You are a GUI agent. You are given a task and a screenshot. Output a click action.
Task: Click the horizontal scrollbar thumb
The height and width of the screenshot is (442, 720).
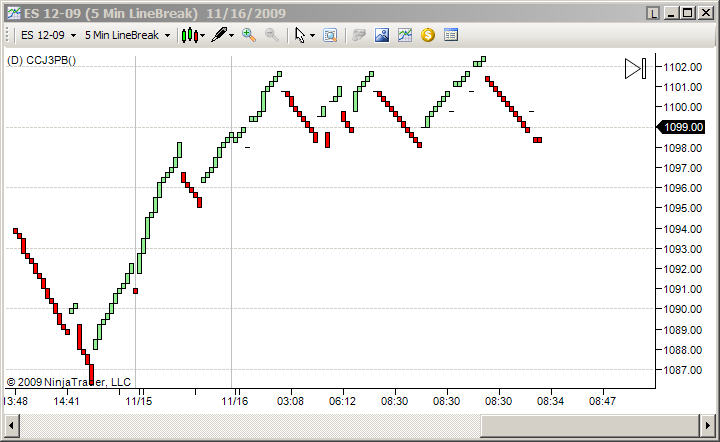pyautogui.click(x=590, y=425)
